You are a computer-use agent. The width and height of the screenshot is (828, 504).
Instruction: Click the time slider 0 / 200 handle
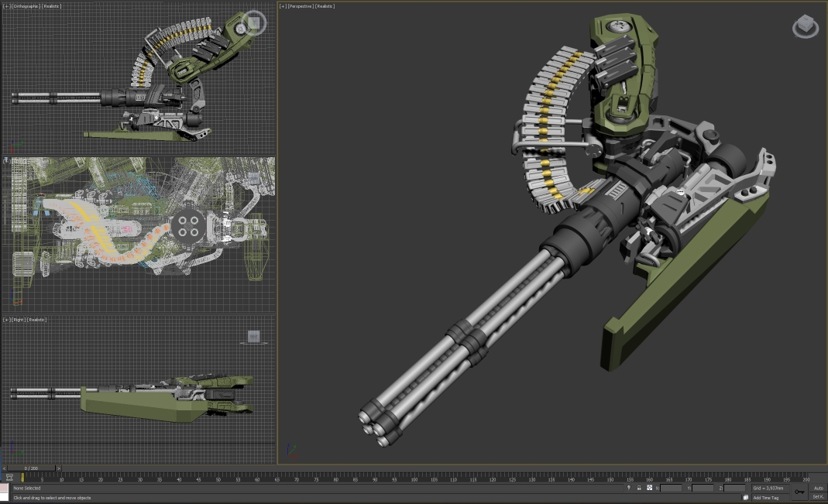tap(31, 468)
